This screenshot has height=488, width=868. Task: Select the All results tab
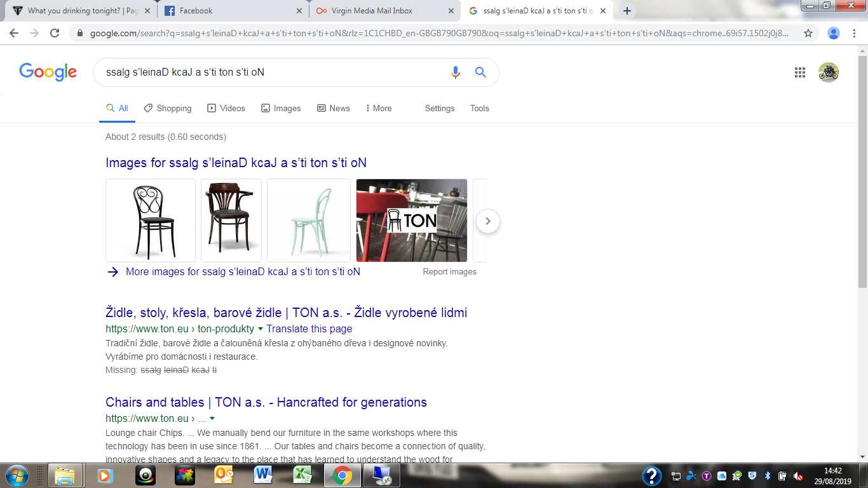[x=118, y=108]
